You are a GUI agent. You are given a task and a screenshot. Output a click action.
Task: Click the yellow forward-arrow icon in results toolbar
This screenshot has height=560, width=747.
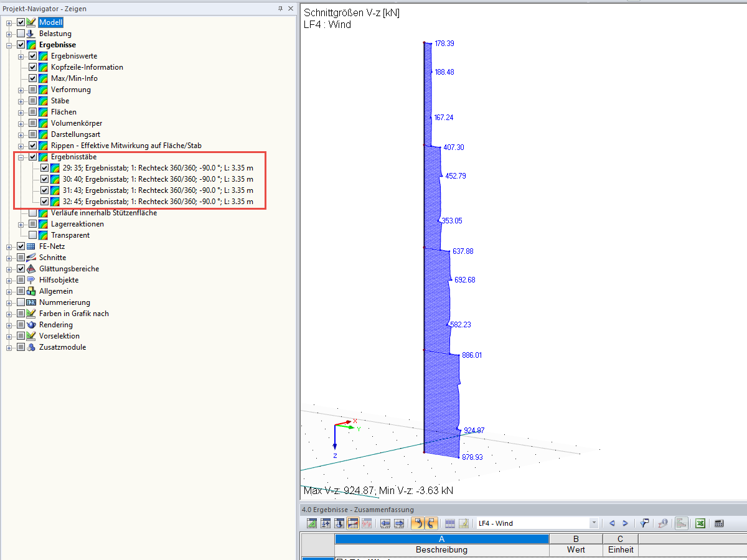click(430, 523)
